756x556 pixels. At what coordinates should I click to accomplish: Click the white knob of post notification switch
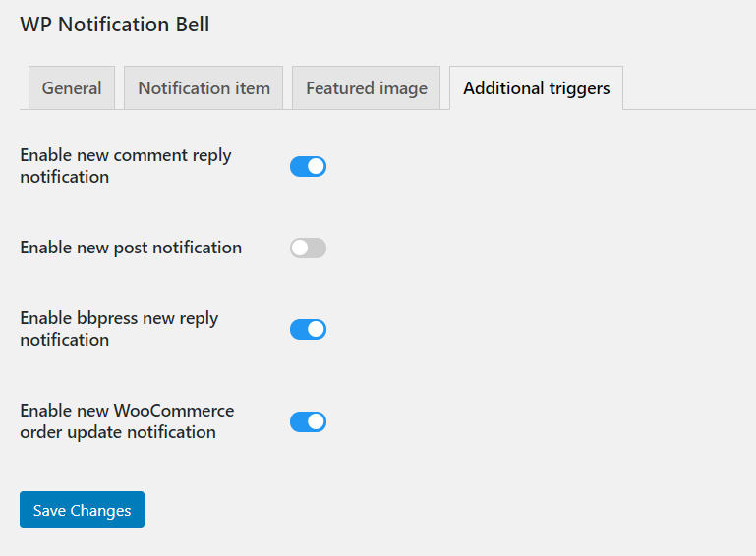pos(300,249)
